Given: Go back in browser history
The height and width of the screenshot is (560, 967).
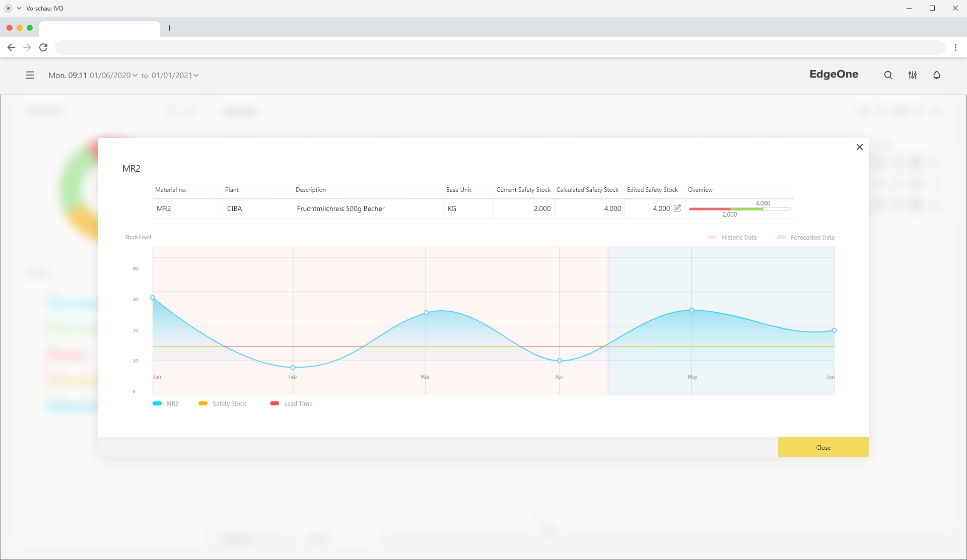Looking at the screenshot, I should (x=11, y=47).
